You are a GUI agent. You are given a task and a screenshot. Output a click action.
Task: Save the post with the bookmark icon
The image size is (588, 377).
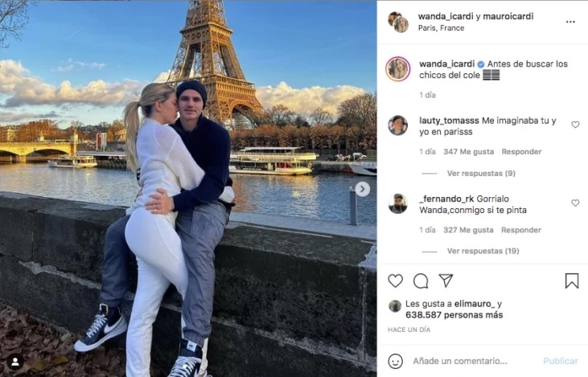[572, 281]
